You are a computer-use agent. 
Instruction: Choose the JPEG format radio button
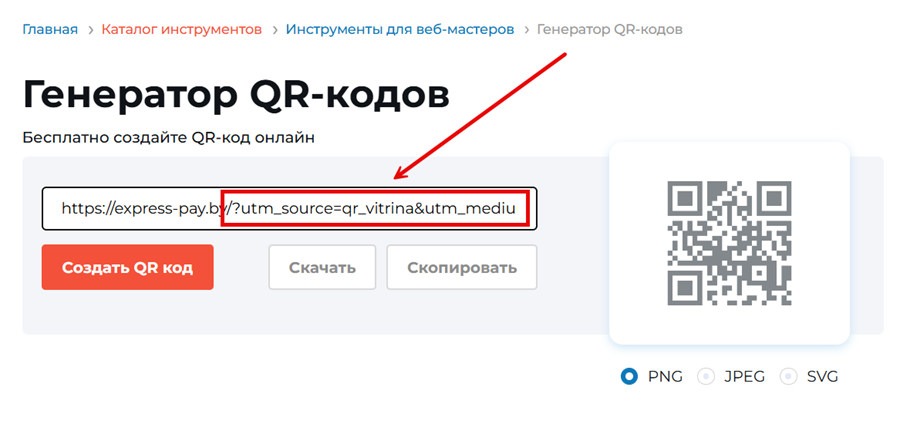706,377
